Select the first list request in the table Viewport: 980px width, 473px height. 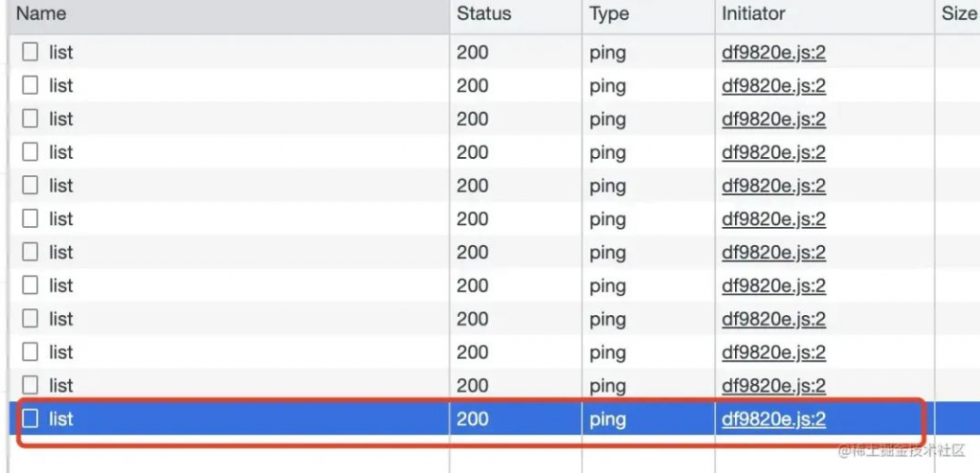click(229, 52)
